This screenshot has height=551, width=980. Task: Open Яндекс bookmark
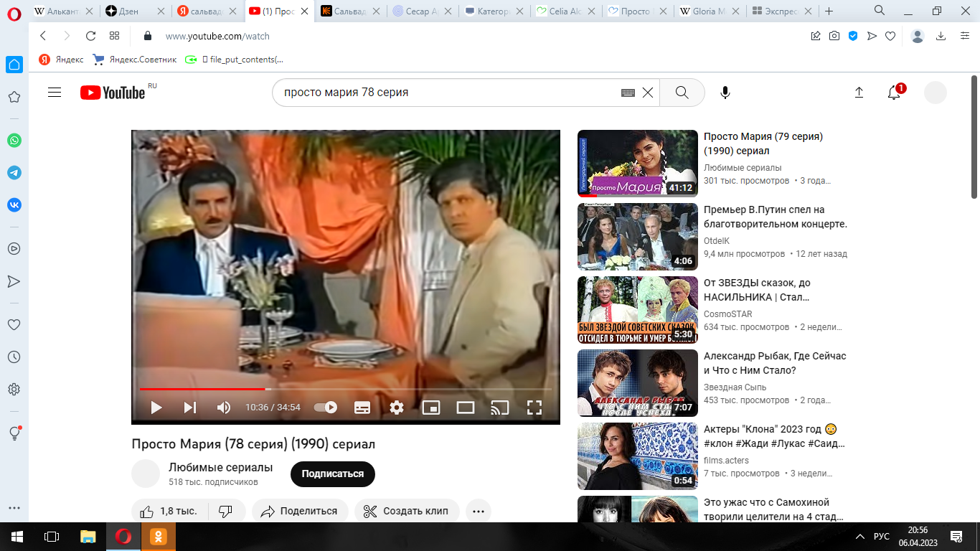click(61, 60)
